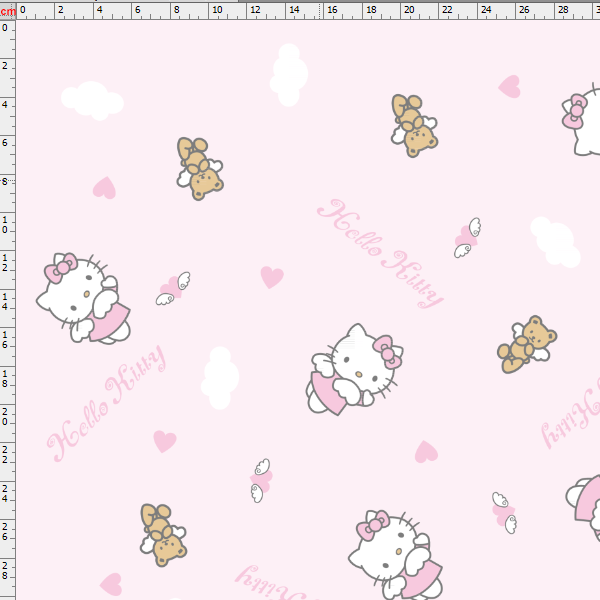Select the teddy bear on the right side
The height and width of the screenshot is (600, 600).
click(526, 344)
